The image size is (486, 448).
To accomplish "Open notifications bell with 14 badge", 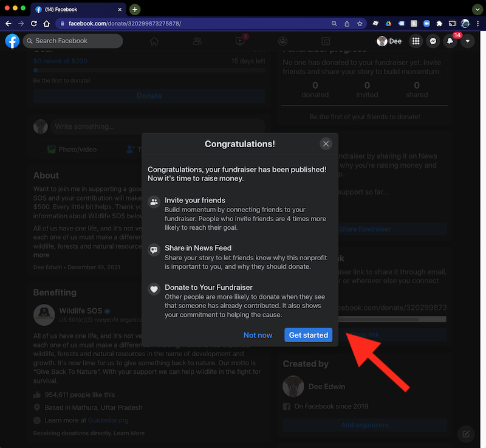I will point(450,41).
